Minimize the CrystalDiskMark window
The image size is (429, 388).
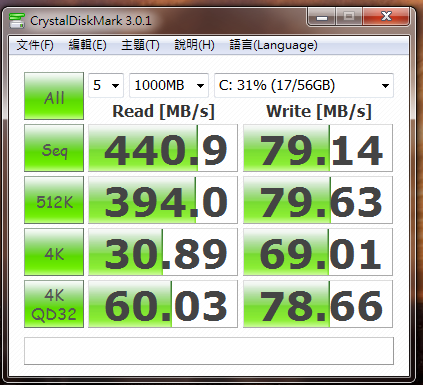coord(322,17)
